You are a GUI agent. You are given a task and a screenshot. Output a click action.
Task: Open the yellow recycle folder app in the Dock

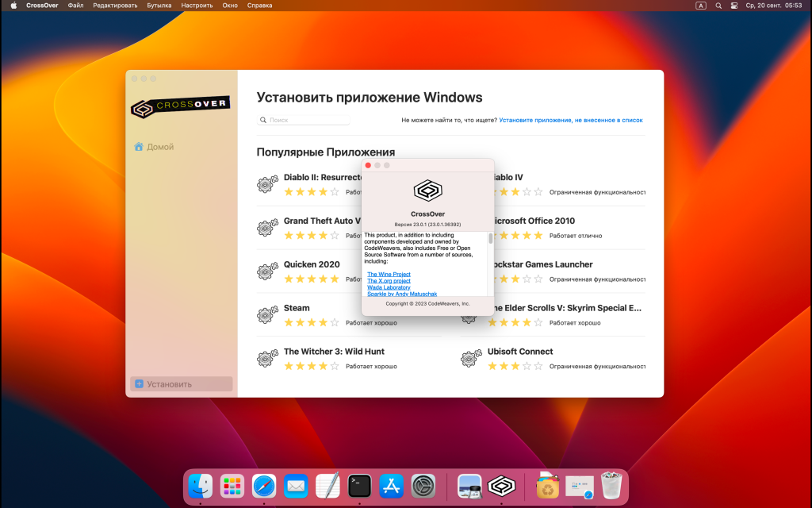[547, 487]
